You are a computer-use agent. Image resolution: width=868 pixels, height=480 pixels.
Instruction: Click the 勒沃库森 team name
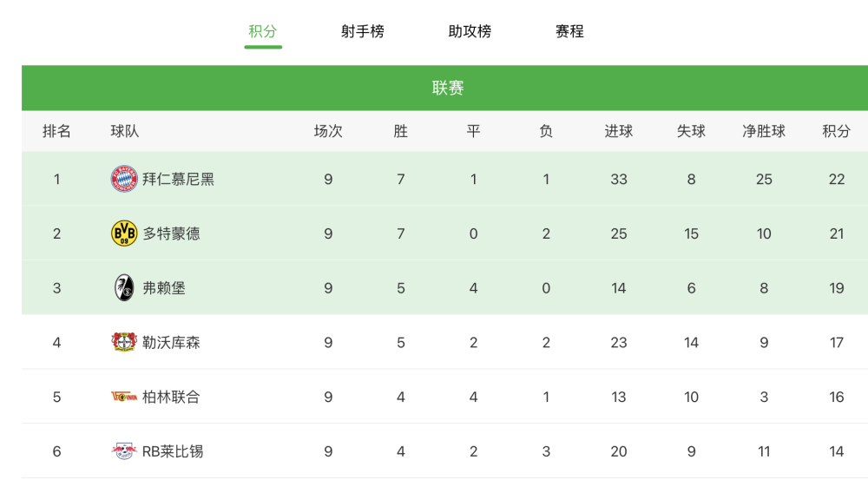[171, 342]
